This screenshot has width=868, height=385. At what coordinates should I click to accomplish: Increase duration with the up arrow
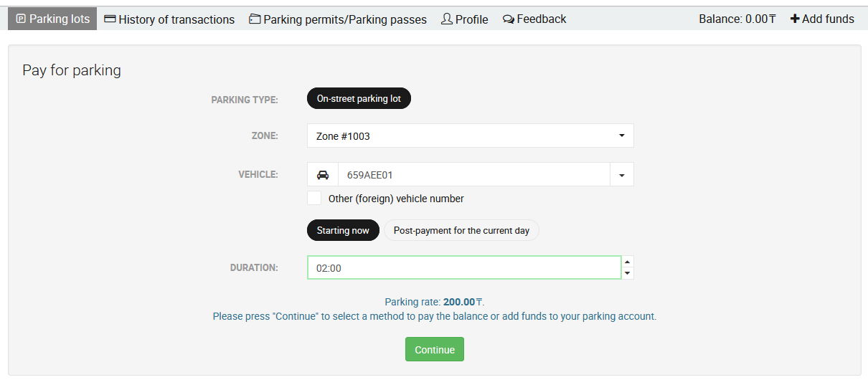628,262
